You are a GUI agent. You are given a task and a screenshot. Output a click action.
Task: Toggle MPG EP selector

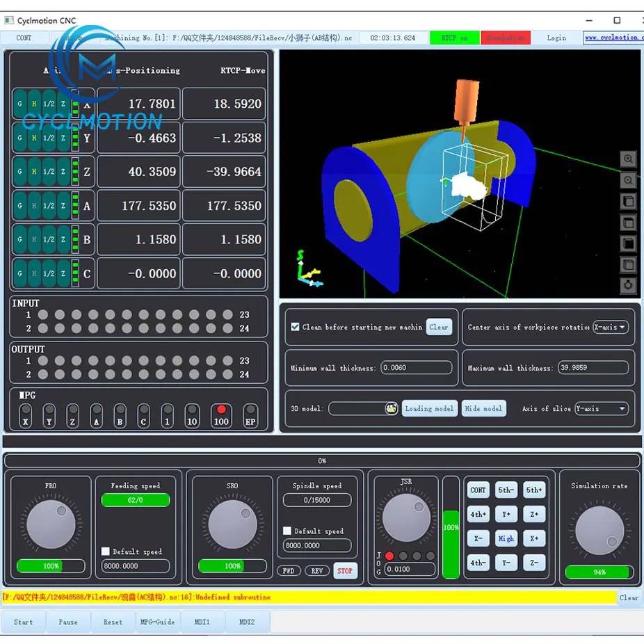point(250,416)
